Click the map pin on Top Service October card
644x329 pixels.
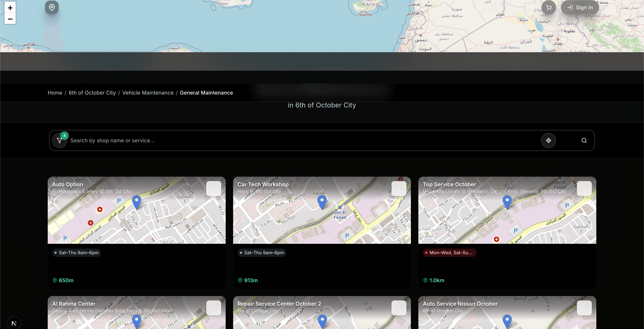[x=507, y=202]
